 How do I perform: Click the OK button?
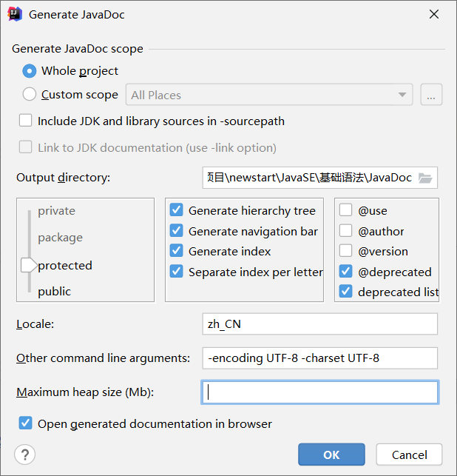coord(331,455)
